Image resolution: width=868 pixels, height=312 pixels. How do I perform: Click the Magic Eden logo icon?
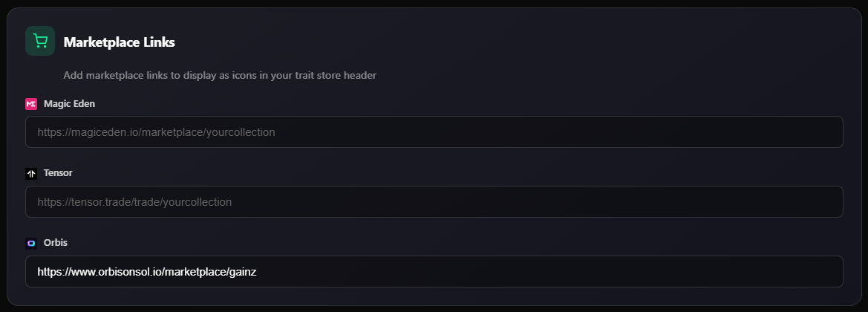coord(31,104)
